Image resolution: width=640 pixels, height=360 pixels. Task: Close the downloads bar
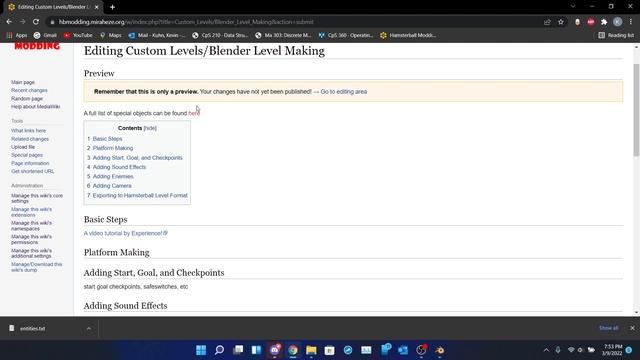(632, 328)
